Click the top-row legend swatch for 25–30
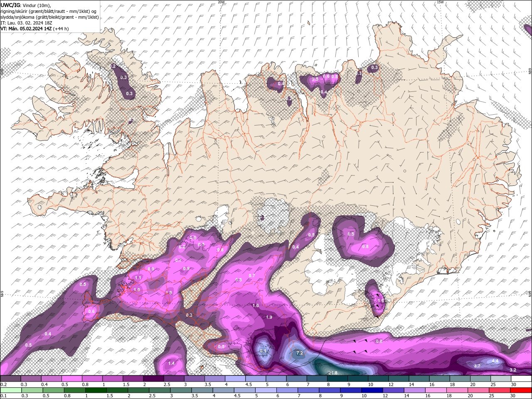Image resolution: width=532 pixels, height=399 pixels. 501,379
